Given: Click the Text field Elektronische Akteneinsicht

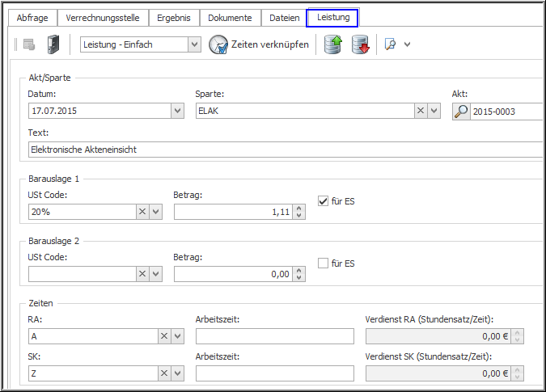Looking at the screenshot, I should pyautogui.click(x=286, y=150).
